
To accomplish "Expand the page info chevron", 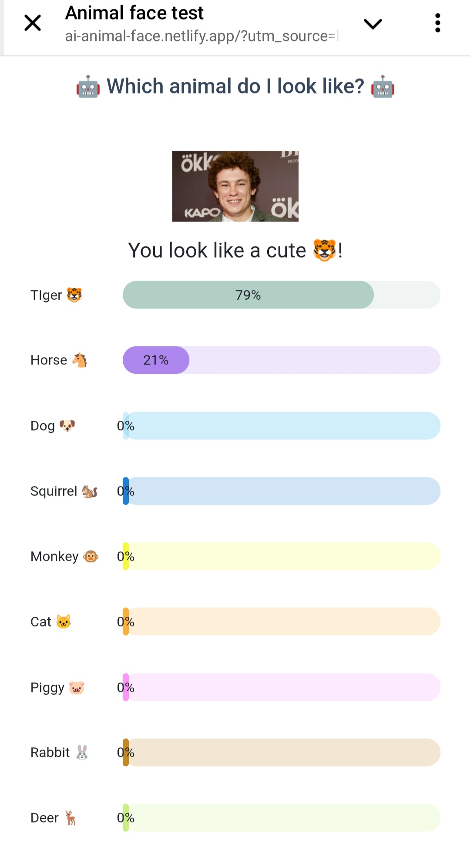I will [373, 24].
